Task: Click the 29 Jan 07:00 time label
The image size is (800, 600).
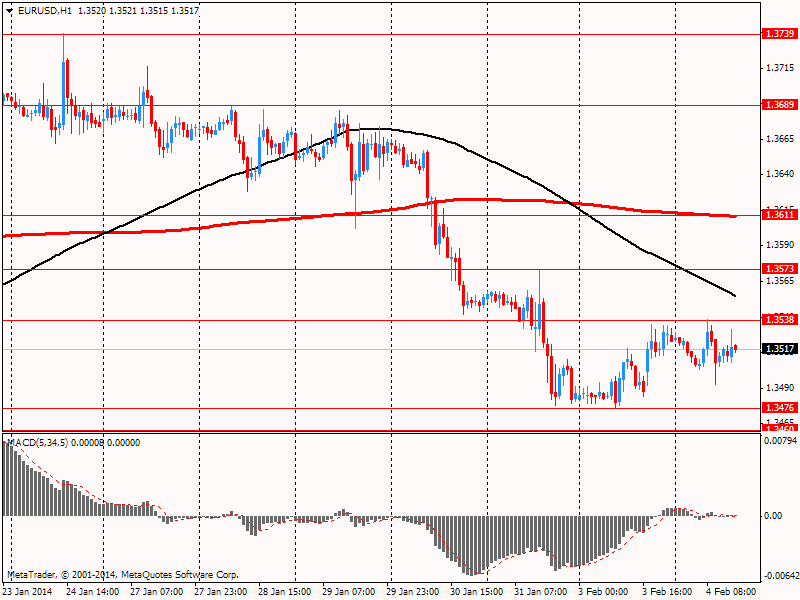Action: coord(348,592)
